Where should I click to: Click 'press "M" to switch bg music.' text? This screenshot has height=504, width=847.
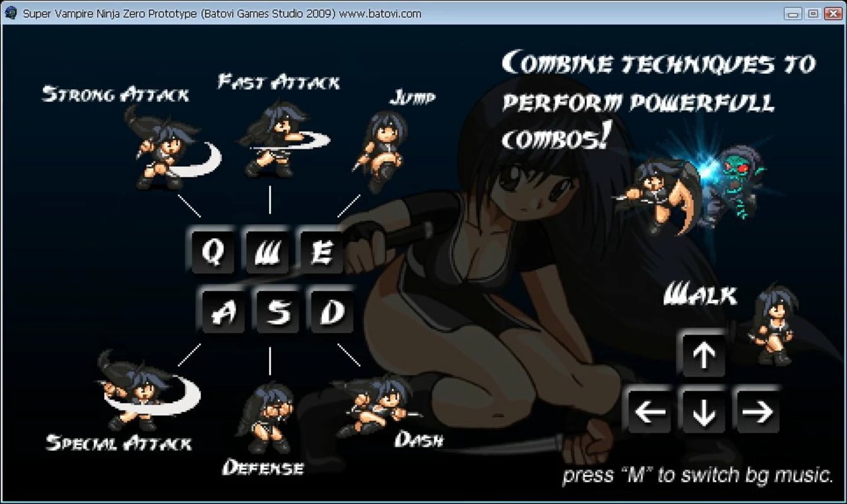click(x=698, y=475)
